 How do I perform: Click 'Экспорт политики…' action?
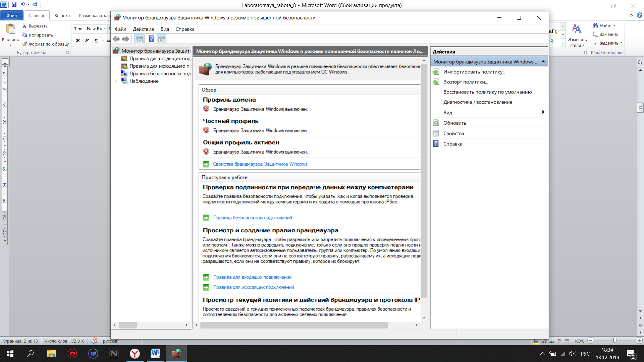coord(466,82)
